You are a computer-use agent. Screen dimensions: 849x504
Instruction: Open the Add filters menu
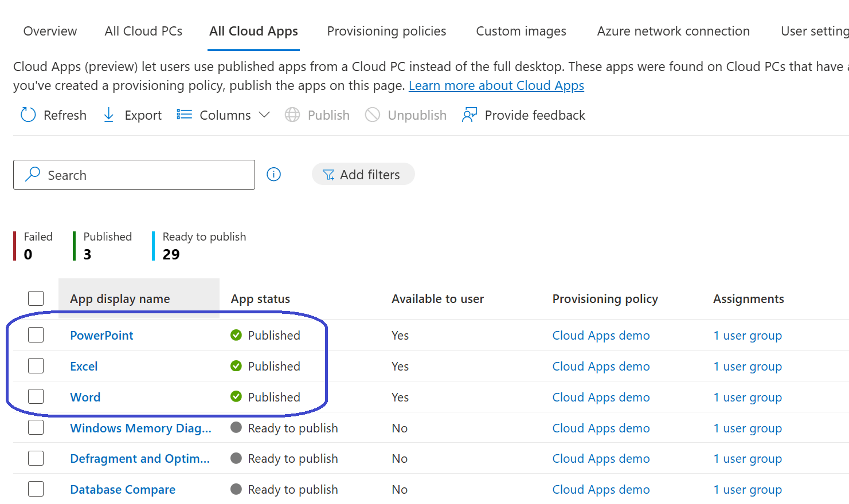click(x=362, y=175)
